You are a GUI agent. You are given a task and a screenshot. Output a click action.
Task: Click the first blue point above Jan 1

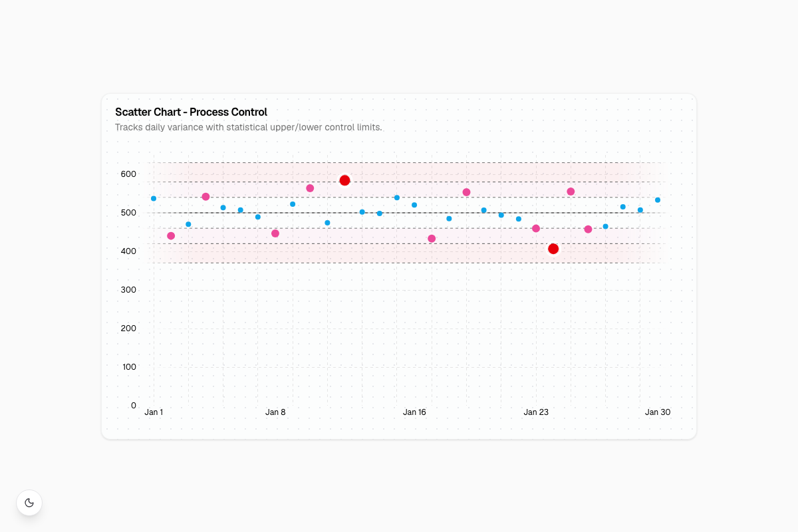(154, 199)
